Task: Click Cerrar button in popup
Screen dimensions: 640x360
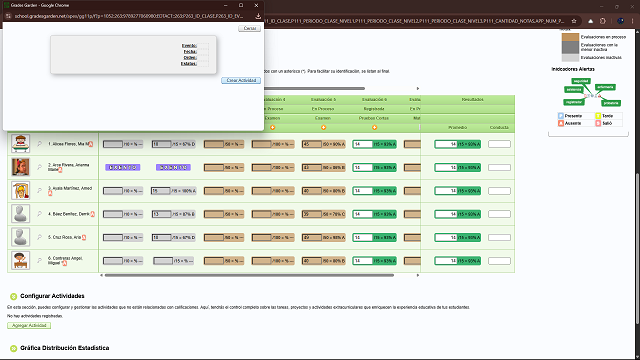Action: click(250, 29)
